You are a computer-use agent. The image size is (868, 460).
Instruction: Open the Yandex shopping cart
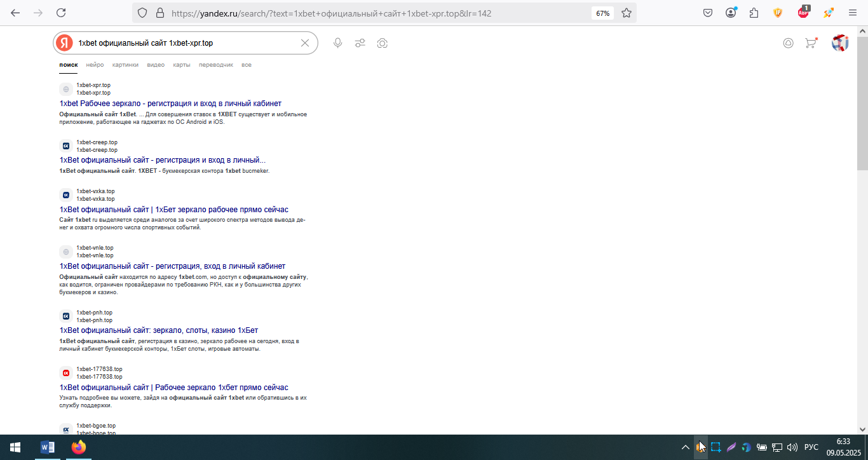click(811, 43)
